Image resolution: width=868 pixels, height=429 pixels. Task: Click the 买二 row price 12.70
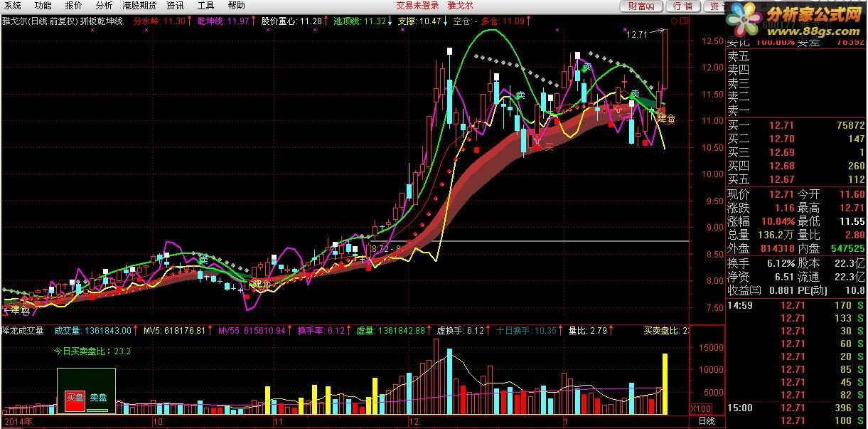click(782, 139)
